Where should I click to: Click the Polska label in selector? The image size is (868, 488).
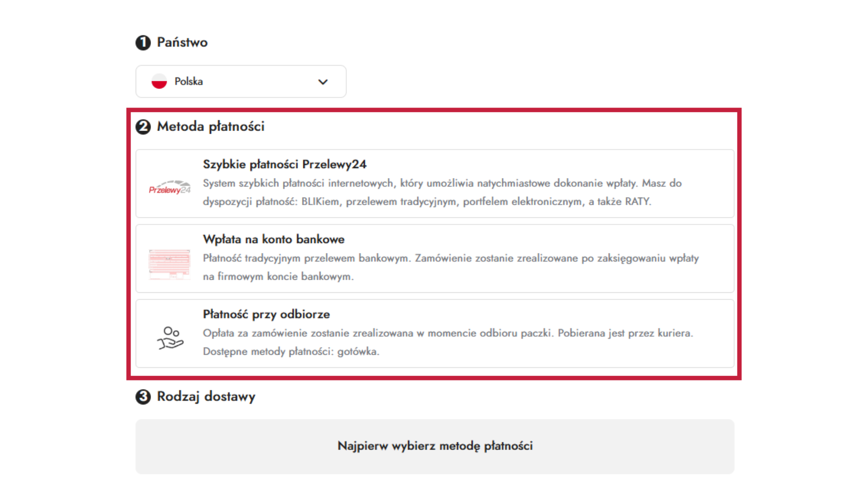tap(189, 81)
